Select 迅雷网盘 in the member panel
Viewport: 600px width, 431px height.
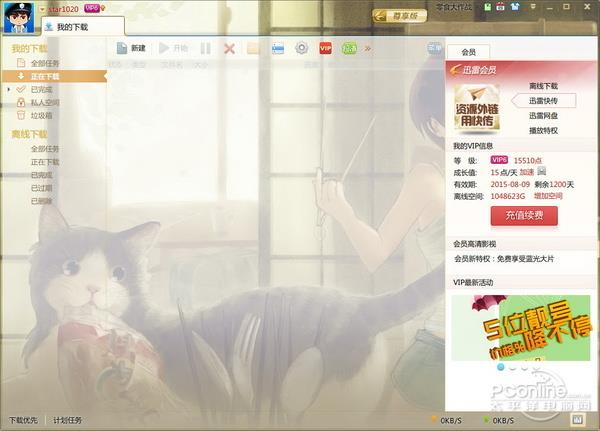(543, 116)
